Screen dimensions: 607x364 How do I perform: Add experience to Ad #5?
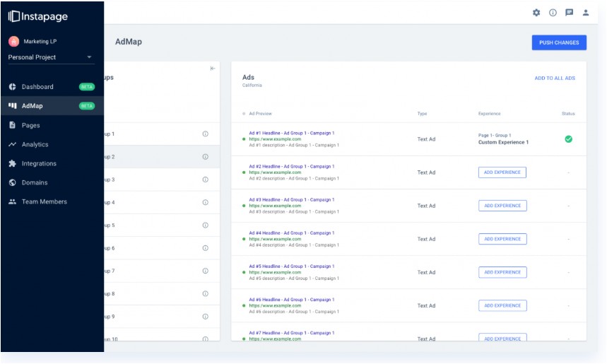click(x=502, y=272)
